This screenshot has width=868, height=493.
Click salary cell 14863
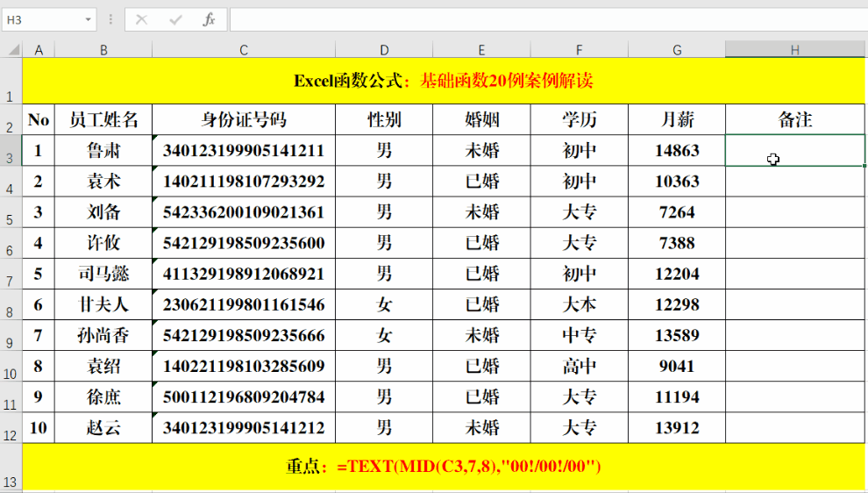677,151
